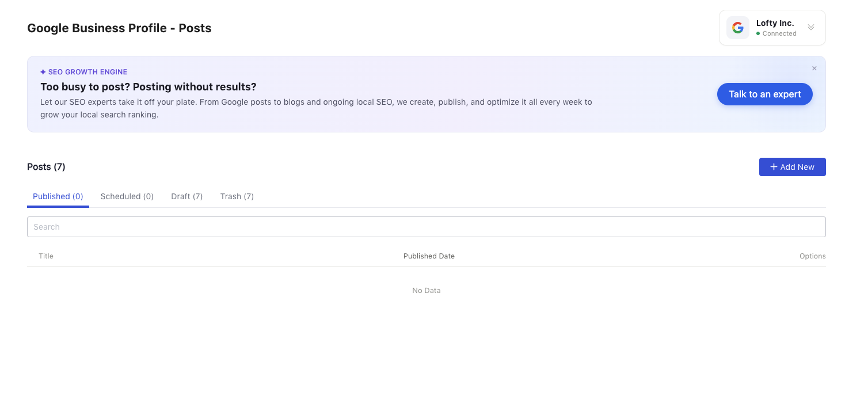The image size is (868, 403).
Task: Switch to the Published (0) tab
Action: coord(58,196)
